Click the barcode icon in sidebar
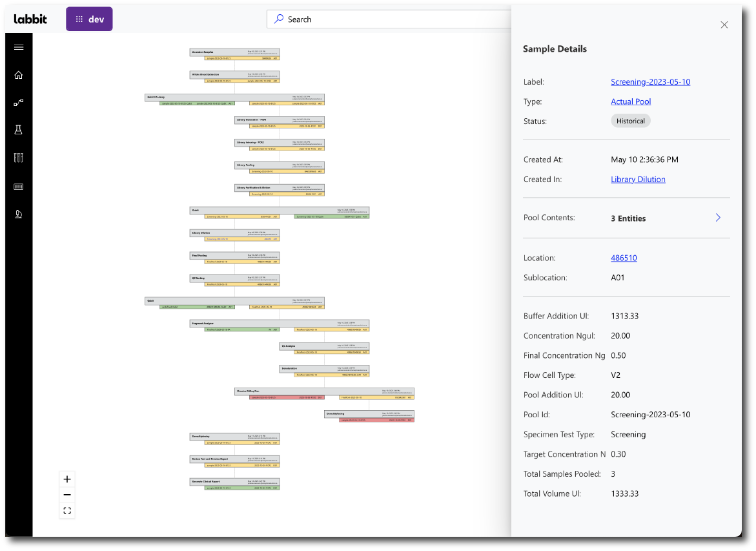The height and width of the screenshot is (551, 756). pos(19,187)
